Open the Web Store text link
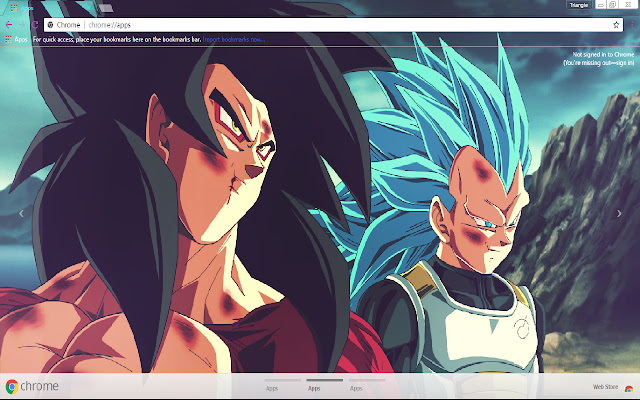This screenshot has height=400, width=640. point(605,387)
